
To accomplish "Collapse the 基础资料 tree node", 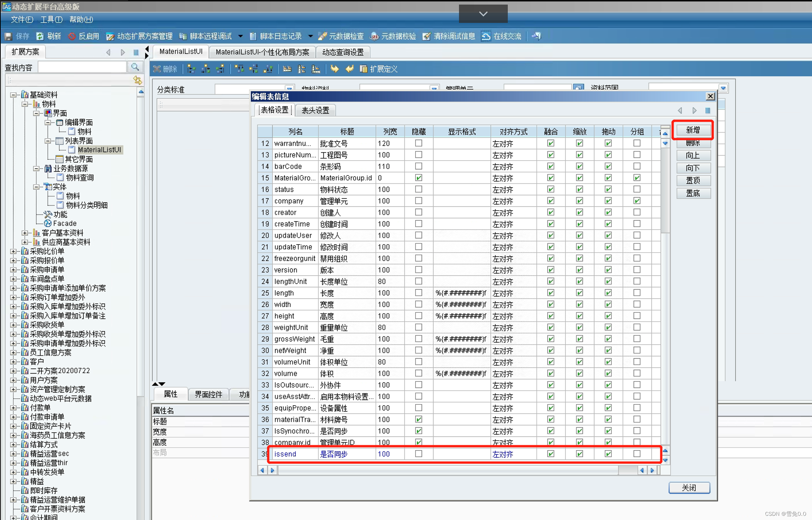I will point(13,95).
